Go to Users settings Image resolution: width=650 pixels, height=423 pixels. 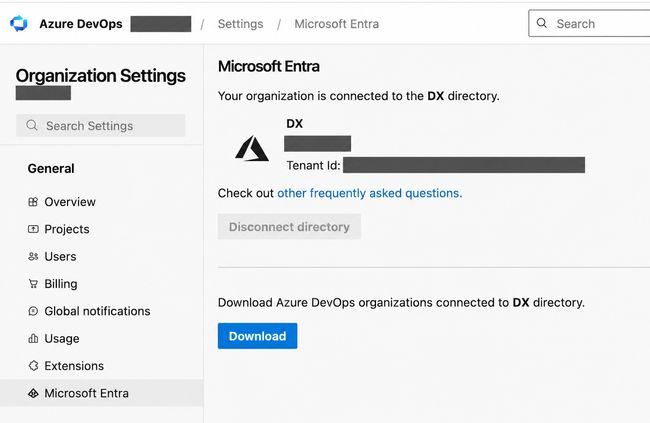(x=102, y=256)
